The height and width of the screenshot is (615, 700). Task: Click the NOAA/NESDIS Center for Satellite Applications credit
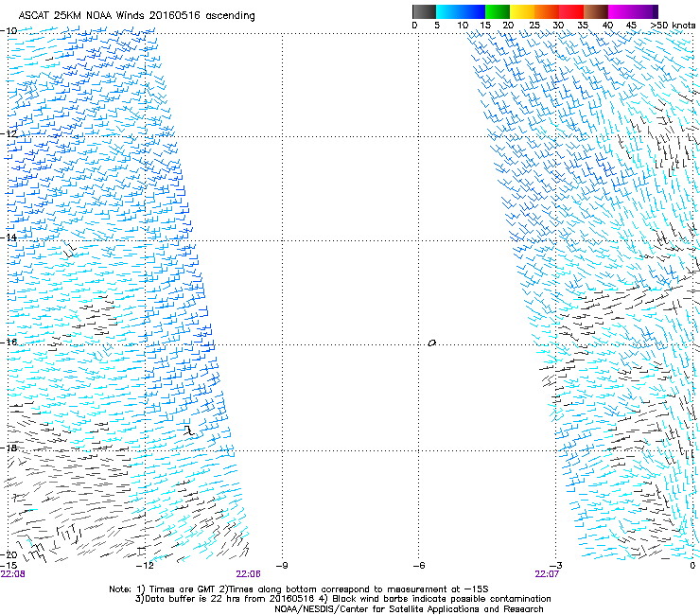409,609
